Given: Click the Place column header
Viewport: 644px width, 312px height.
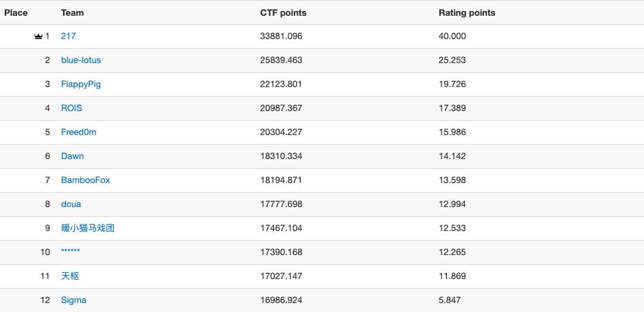Looking at the screenshot, I should pyautogui.click(x=16, y=13).
